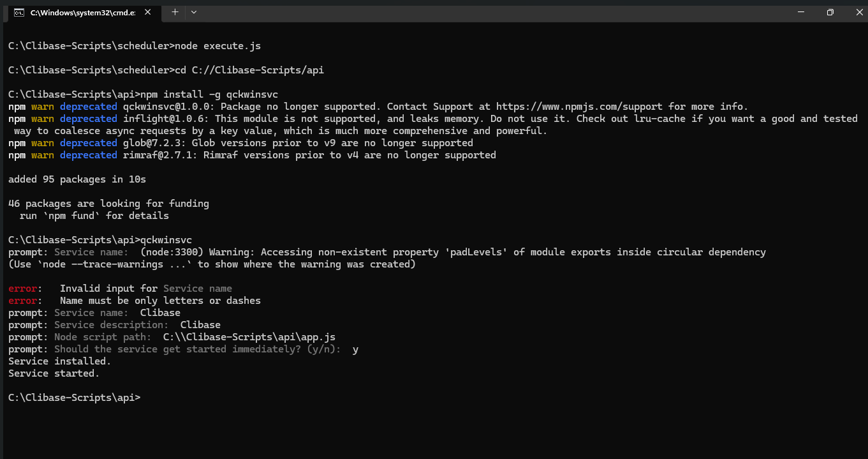
Task: Minimize the terminal window
Action: click(800, 12)
